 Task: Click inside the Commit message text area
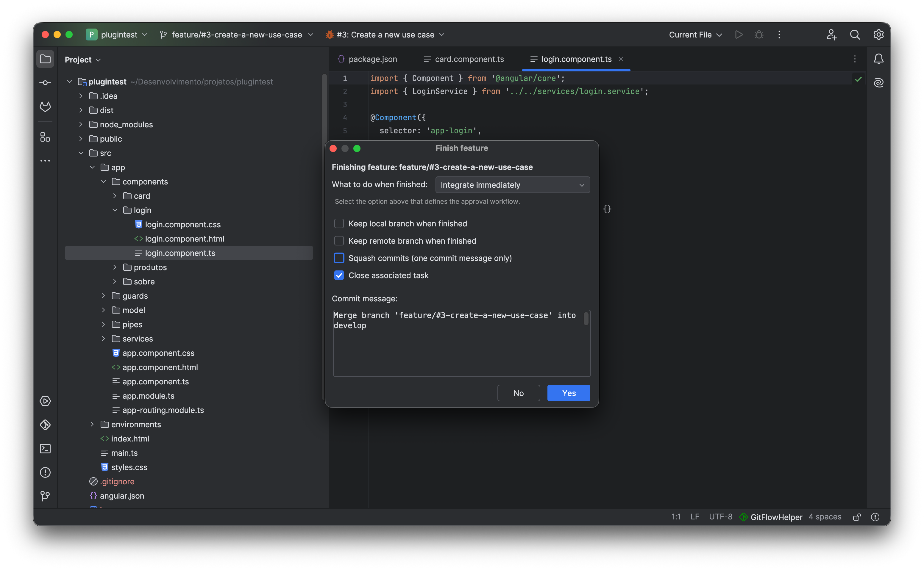[x=462, y=343]
